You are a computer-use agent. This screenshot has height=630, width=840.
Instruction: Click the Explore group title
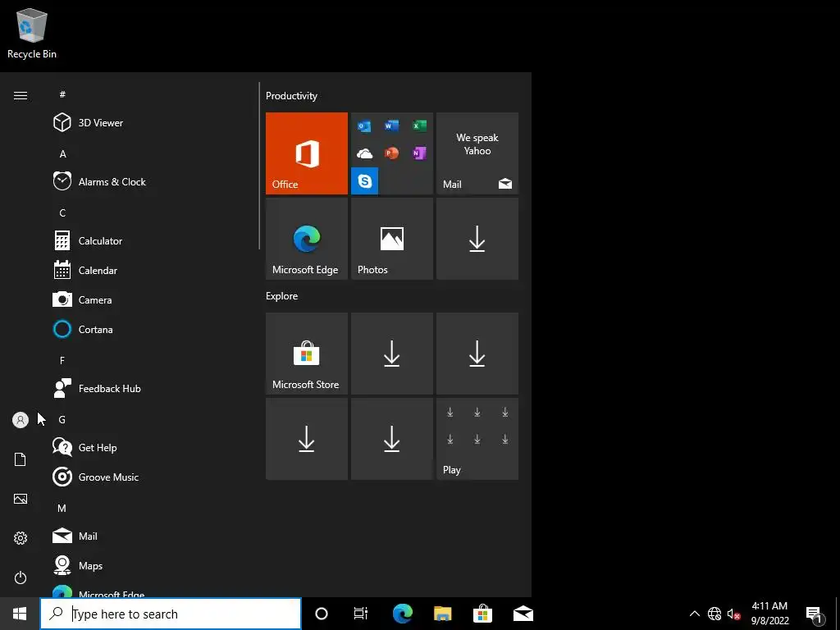282,295
